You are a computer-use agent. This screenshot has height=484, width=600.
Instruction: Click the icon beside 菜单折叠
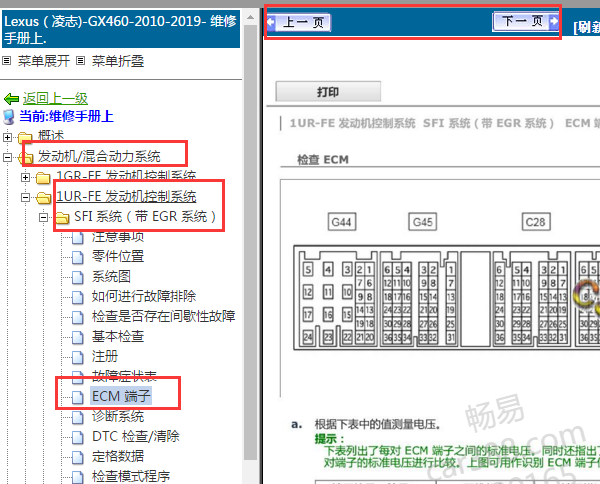[80, 60]
